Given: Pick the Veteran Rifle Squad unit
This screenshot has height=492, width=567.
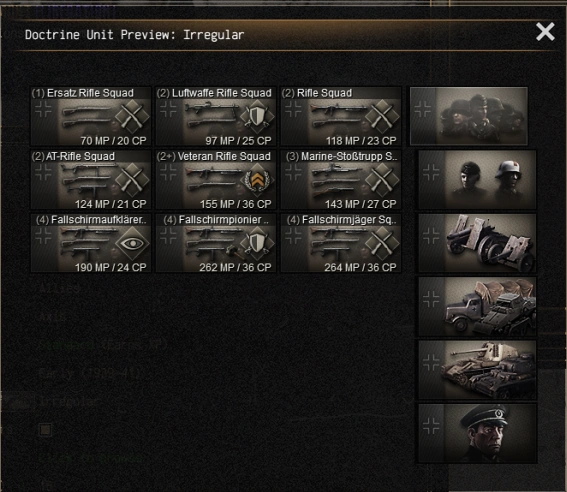Looking at the screenshot, I should click(x=216, y=180).
